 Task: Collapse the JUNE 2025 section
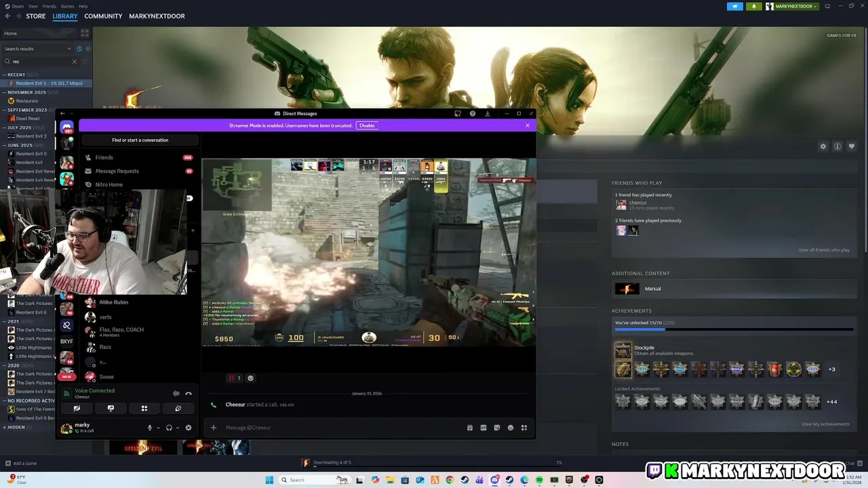point(5,145)
